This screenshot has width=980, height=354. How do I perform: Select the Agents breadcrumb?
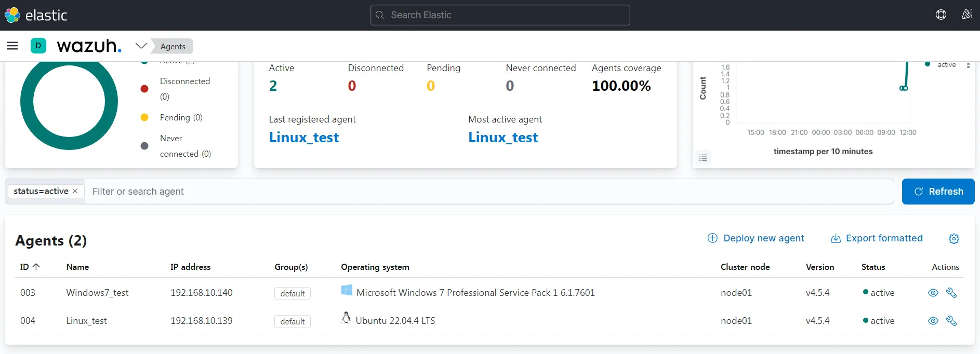(173, 47)
